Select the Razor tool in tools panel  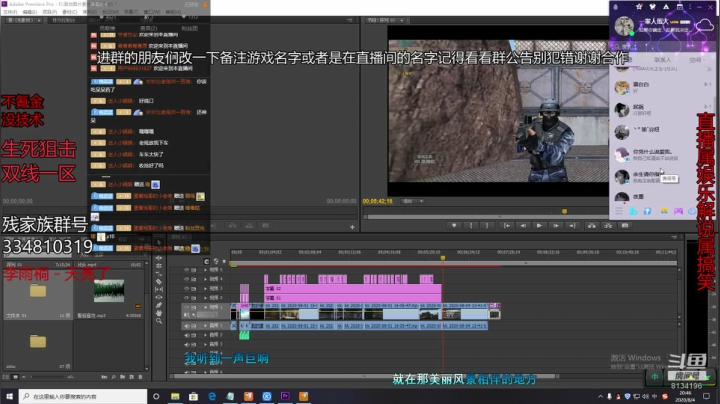tap(159, 281)
